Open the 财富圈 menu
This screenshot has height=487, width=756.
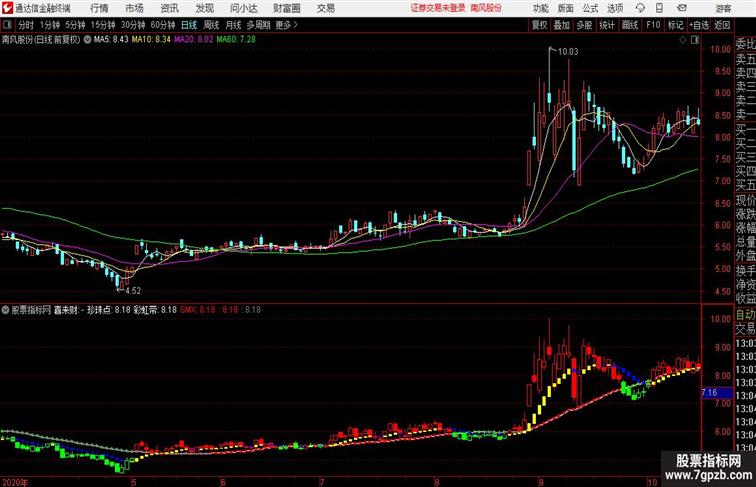(x=287, y=8)
